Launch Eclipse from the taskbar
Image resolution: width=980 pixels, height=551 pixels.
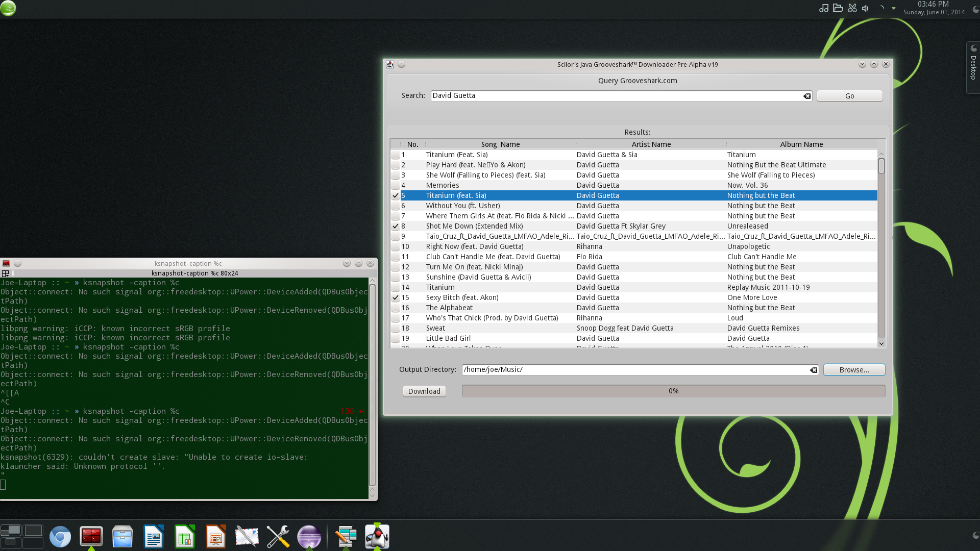[x=309, y=537]
